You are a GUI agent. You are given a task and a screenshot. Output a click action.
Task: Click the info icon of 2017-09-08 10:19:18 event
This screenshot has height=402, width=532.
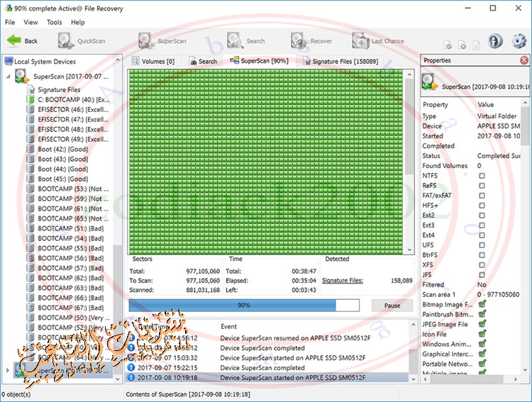point(131,377)
